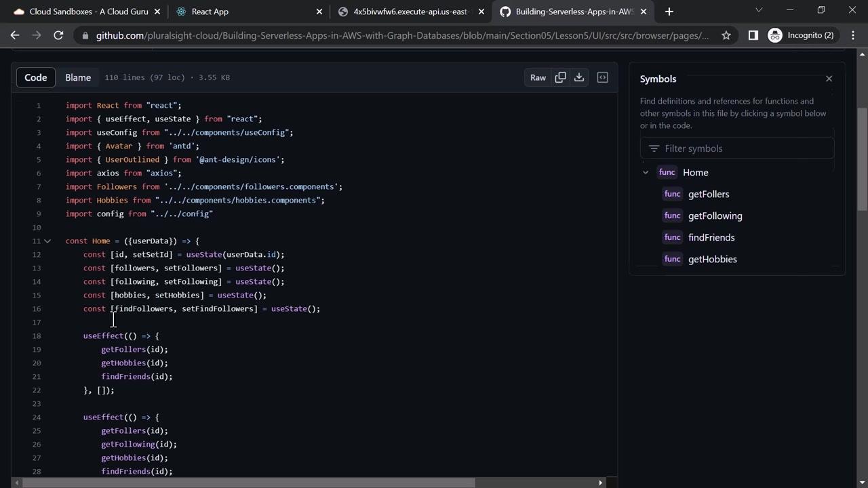
Task: Open a new browser tab
Action: click(x=669, y=12)
